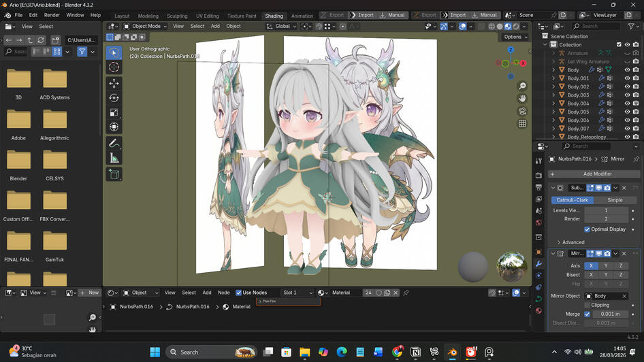Switch file browser to thumbnail display mode
Image resolution: width=644 pixels, height=362 pixels.
tap(57, 52)
